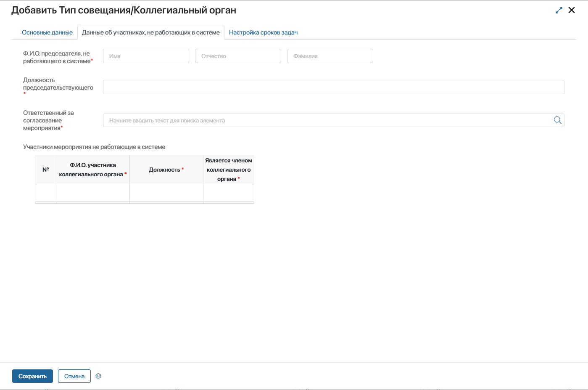Expand the dialog to full screen
588x390 pixels.
click(x=559, y=11)
